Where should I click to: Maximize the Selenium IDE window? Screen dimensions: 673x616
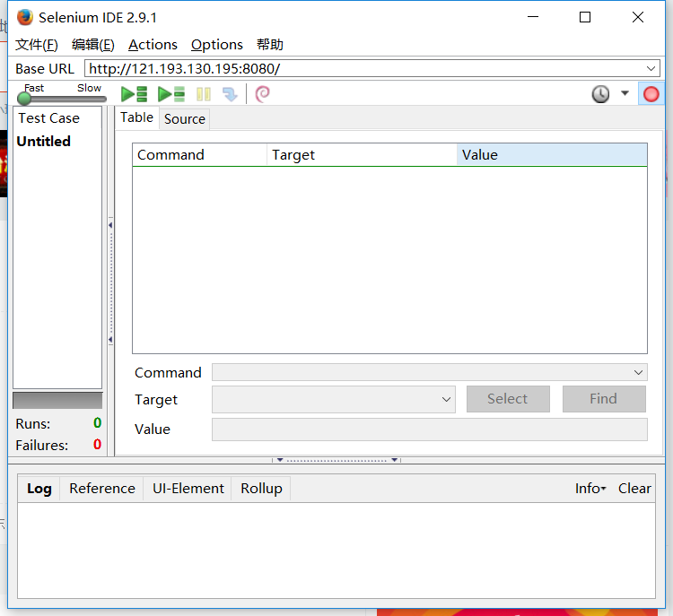pyautogui.click(x=584, y=17)
